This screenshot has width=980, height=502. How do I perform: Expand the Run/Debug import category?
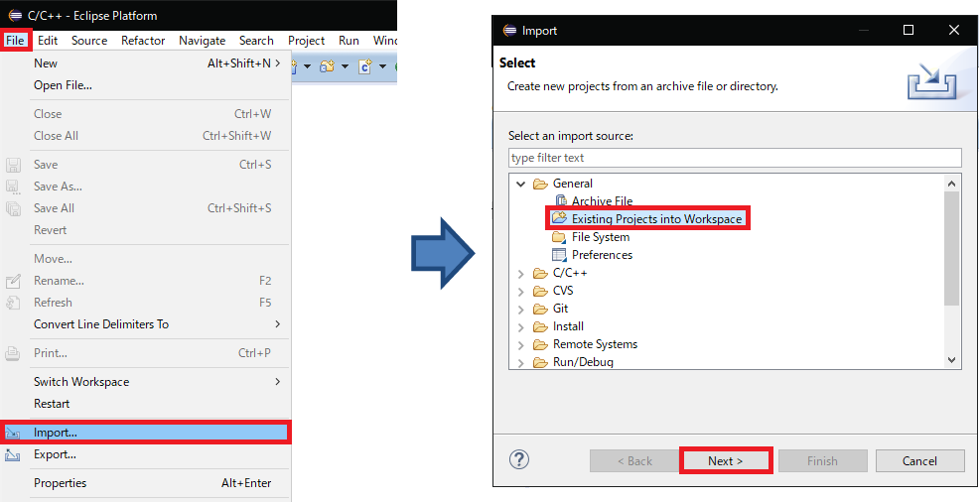[x=520, y=362]
